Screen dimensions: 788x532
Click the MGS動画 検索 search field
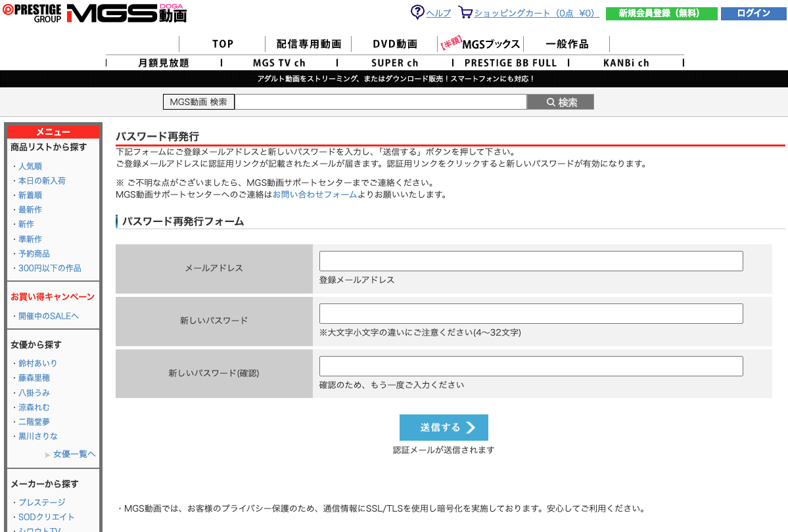point(381,102)
